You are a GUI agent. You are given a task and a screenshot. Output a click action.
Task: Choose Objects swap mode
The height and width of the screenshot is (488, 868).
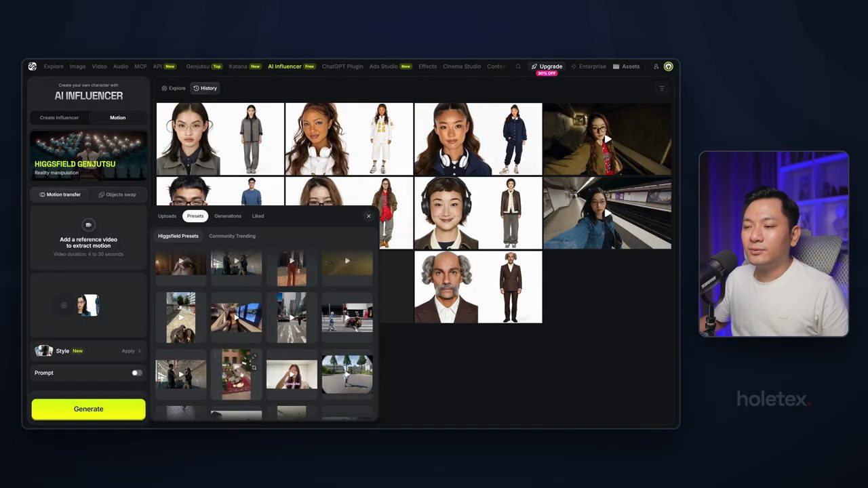tap(117, 195)
